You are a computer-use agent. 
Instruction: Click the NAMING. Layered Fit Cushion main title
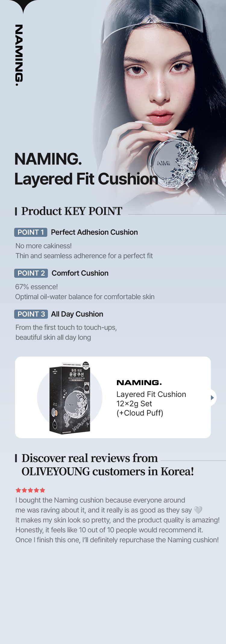(86, 169)
